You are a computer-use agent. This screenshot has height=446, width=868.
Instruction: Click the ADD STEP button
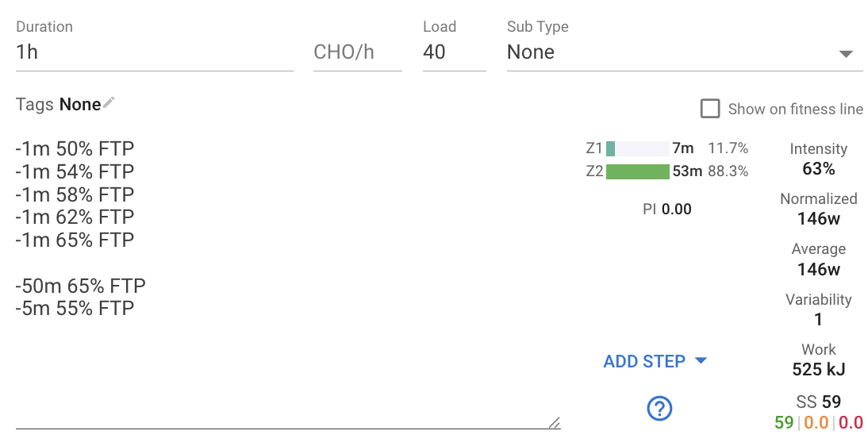[x=644, y=361]
